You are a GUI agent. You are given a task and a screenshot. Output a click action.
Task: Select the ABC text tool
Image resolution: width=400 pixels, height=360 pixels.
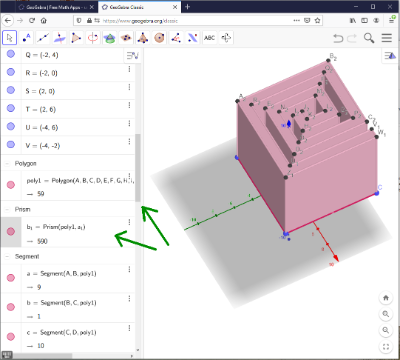click(x=209, y=38)
